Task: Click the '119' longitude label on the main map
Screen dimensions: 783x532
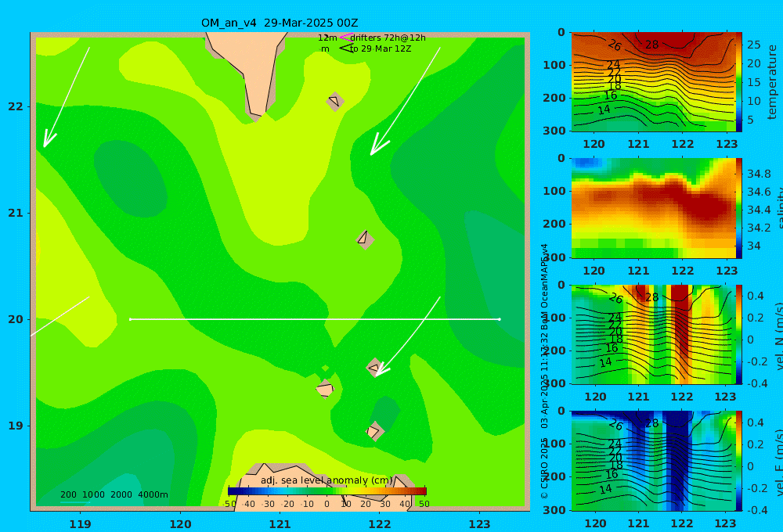Action: coord(80,524)
